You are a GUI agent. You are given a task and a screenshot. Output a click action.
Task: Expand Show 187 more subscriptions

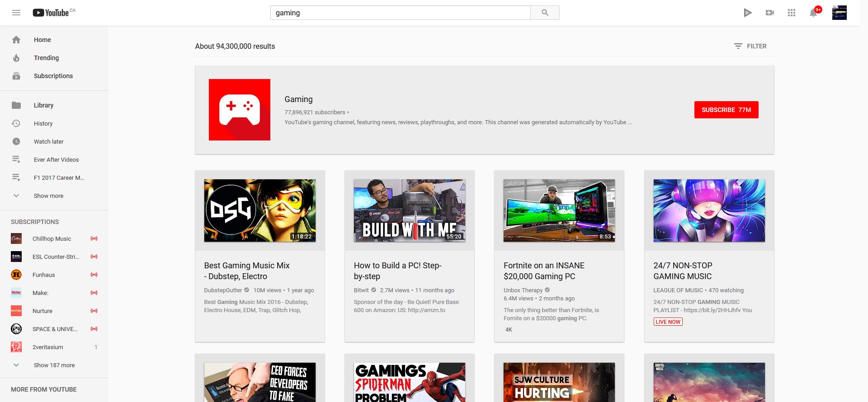tap(54, 365)
